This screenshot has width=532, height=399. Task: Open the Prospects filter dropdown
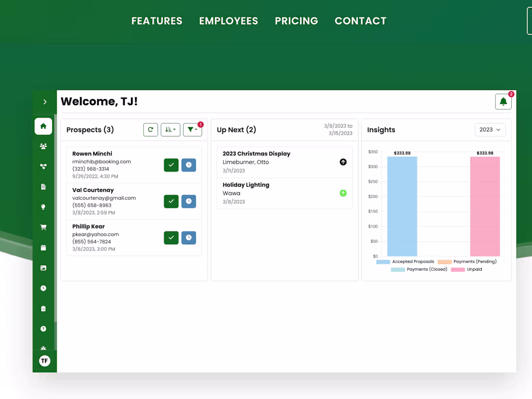point(192,130)
